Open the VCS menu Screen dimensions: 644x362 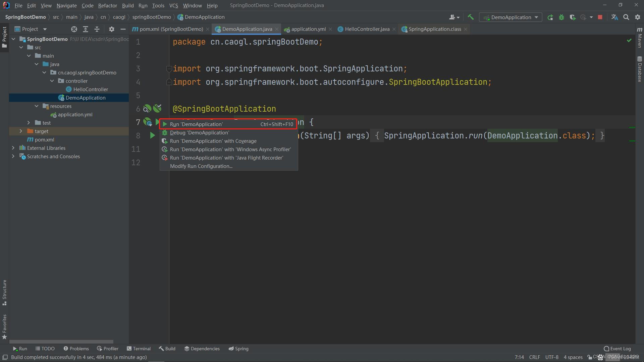point(173,5)
